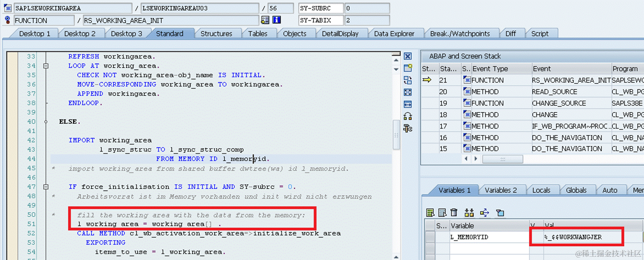The width and height of the screenshot is (644, 260).
Task: Click source icon of stack level 17 row
Action: click(x=466, y=126)
